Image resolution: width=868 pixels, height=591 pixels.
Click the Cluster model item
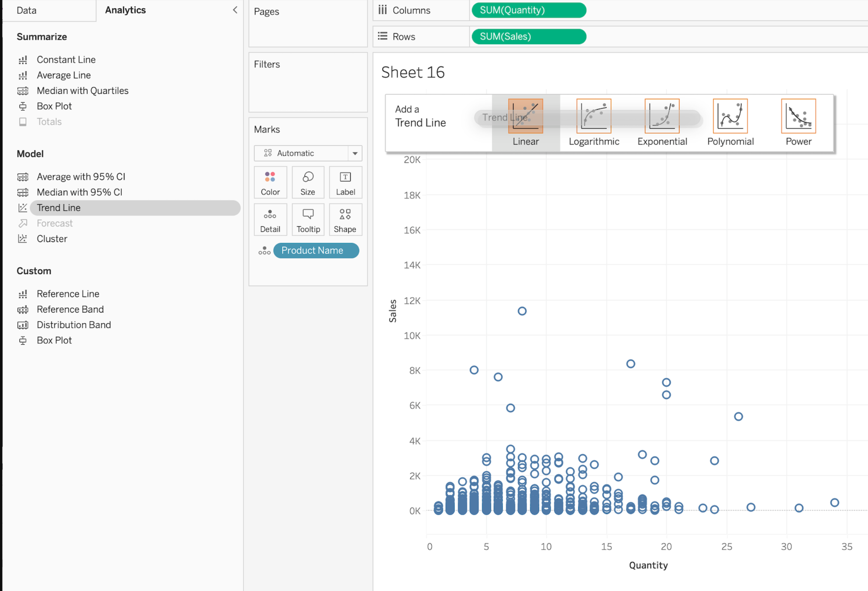[x=52, y=239]
